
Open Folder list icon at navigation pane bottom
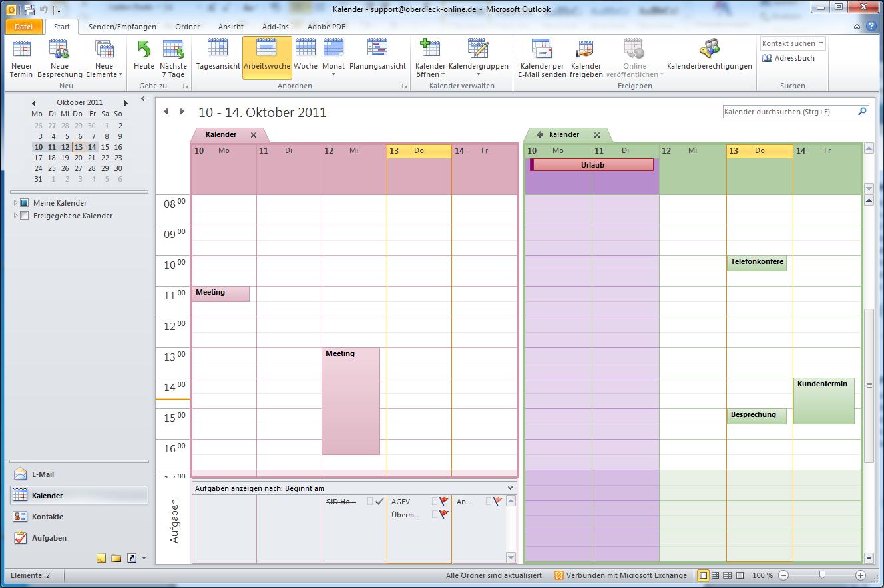pyautogui.click(x=116, y=558)
